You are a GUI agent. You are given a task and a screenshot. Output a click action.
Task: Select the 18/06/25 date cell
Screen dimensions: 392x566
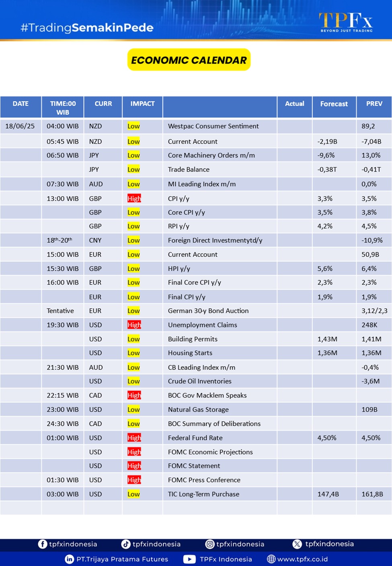pos(20,126)
